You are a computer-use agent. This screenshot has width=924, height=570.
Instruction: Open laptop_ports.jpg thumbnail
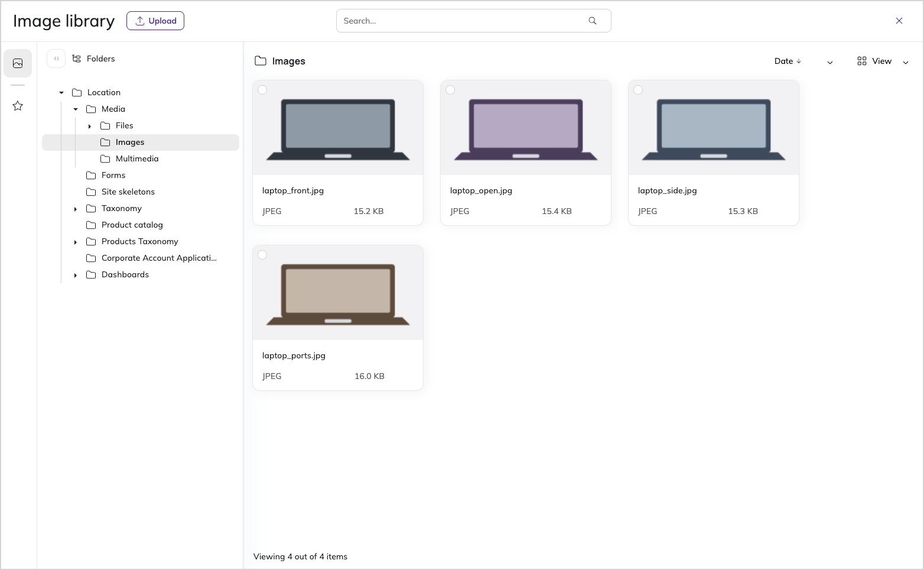click(x=338, y=293)
